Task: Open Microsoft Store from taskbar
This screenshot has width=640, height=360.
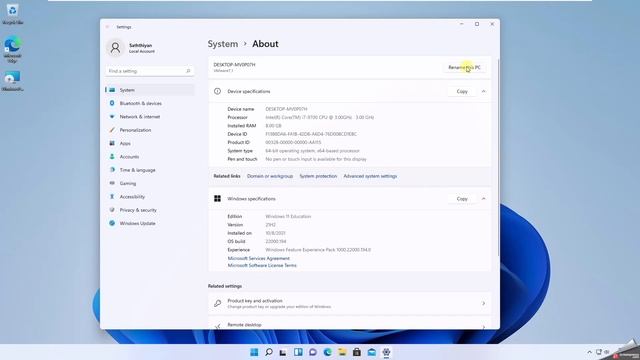Action: tap(357, 352)
